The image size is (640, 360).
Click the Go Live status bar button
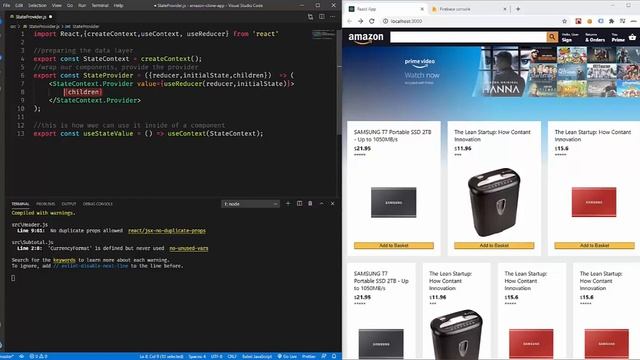click(287, 356)
